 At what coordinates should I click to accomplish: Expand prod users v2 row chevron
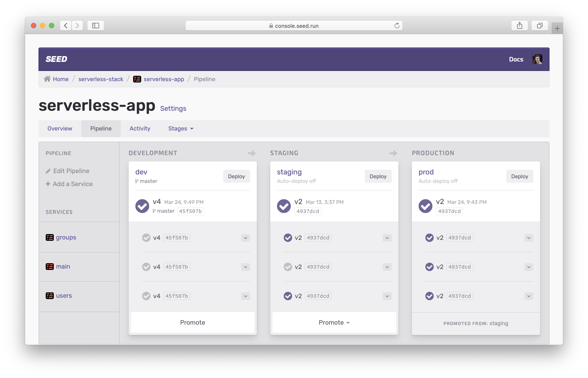(x=529, y=296)
